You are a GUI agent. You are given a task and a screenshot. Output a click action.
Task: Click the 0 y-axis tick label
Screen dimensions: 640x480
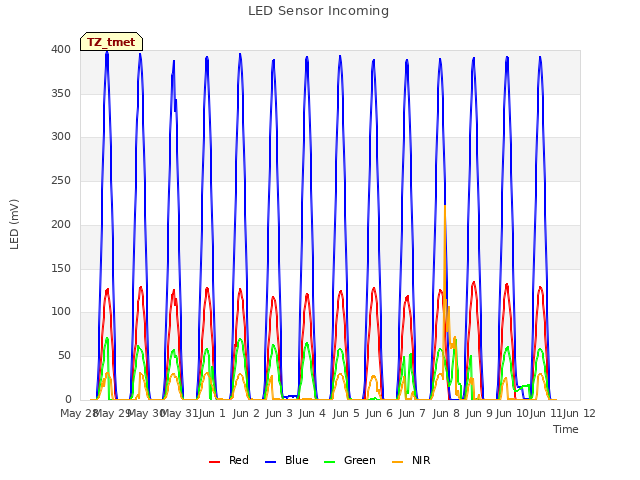point(68,399)
